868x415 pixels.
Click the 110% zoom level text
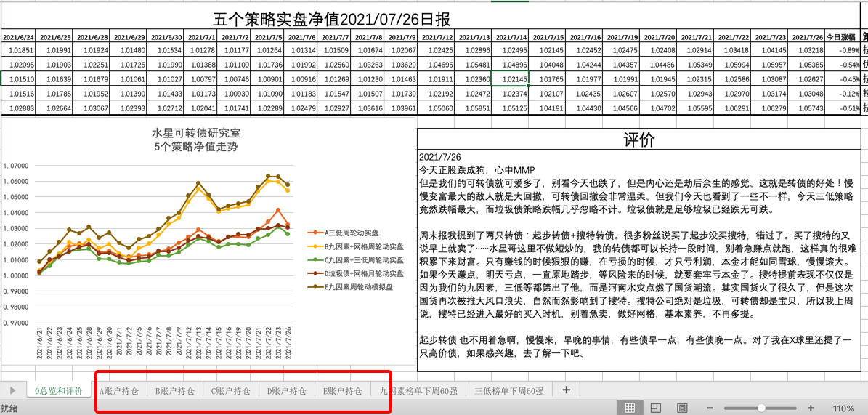click(x=843, y=408)
